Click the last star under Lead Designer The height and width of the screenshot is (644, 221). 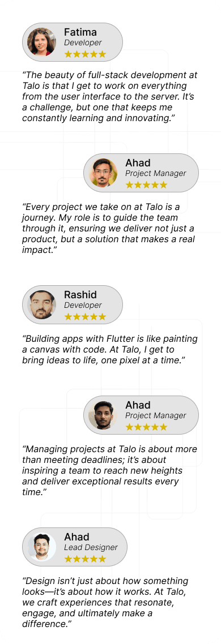click(x=102, y=559)
